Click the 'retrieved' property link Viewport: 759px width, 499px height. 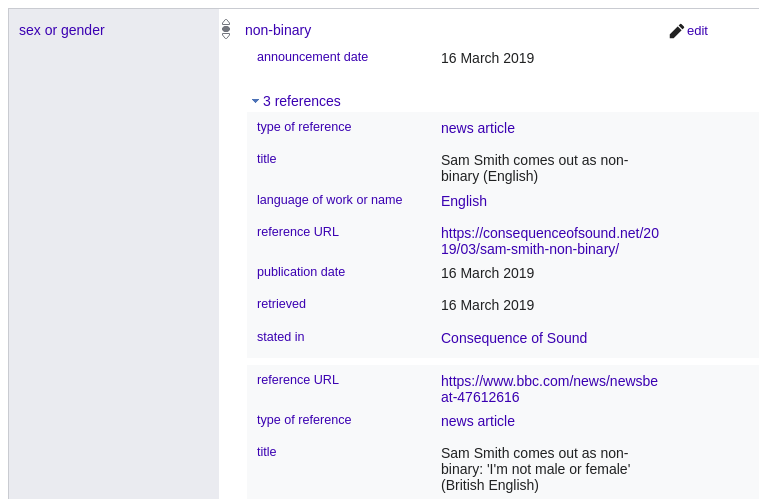coord(281,304)
